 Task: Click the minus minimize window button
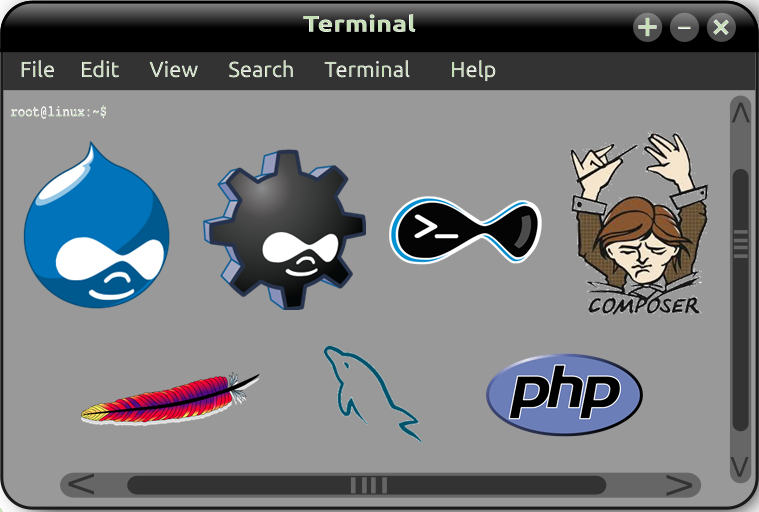684,27
